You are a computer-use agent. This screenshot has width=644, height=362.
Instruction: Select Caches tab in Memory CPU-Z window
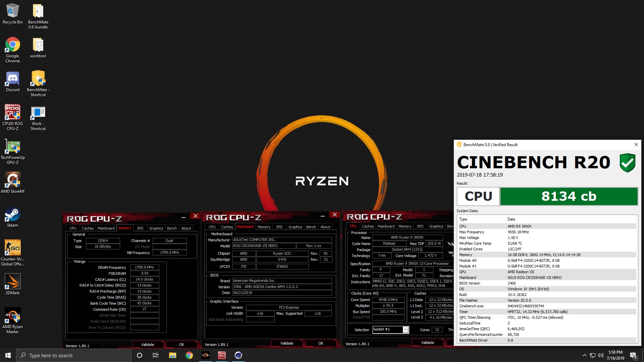click(x=88, y=228)
